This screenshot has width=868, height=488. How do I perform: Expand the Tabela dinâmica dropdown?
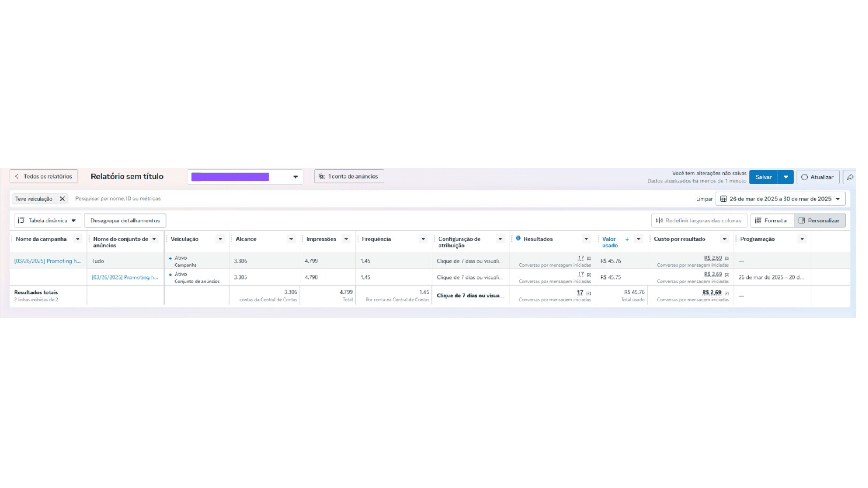(x=47, y=220)
